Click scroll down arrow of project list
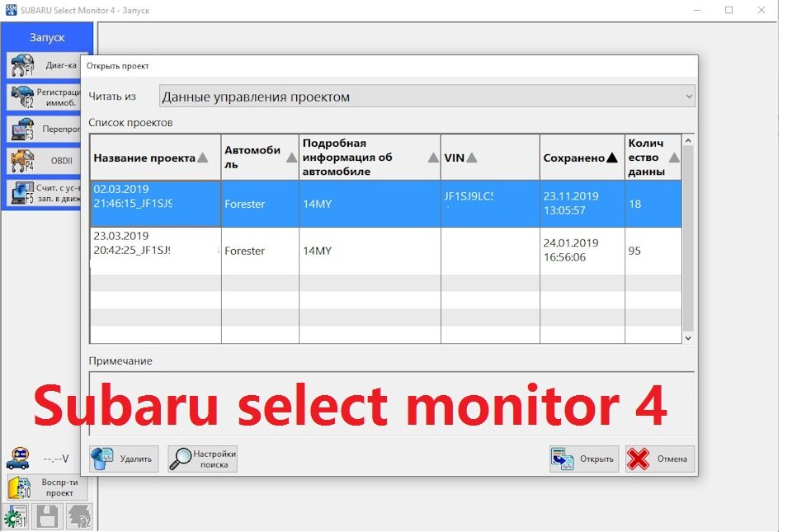This screenshot has height=532, width=792. pyautogui.click(x=688, y=338)
